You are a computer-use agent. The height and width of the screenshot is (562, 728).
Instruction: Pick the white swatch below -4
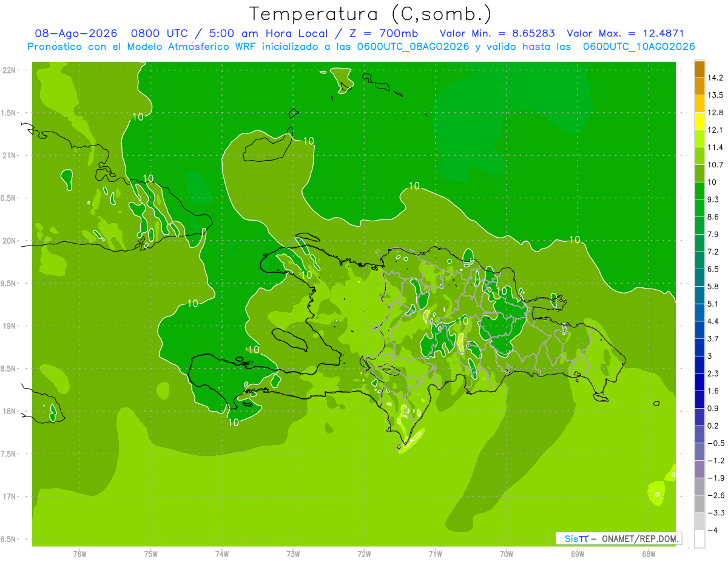pyautogui.click(x=699, y=539)
